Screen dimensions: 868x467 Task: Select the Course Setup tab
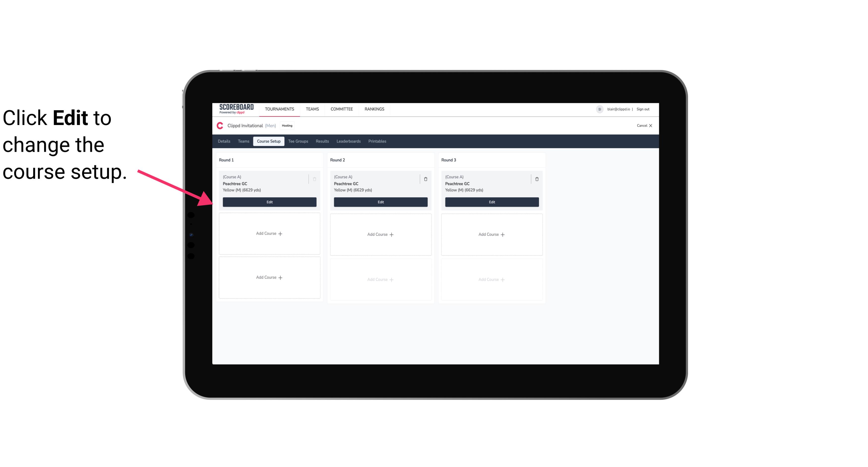[268, 141]
